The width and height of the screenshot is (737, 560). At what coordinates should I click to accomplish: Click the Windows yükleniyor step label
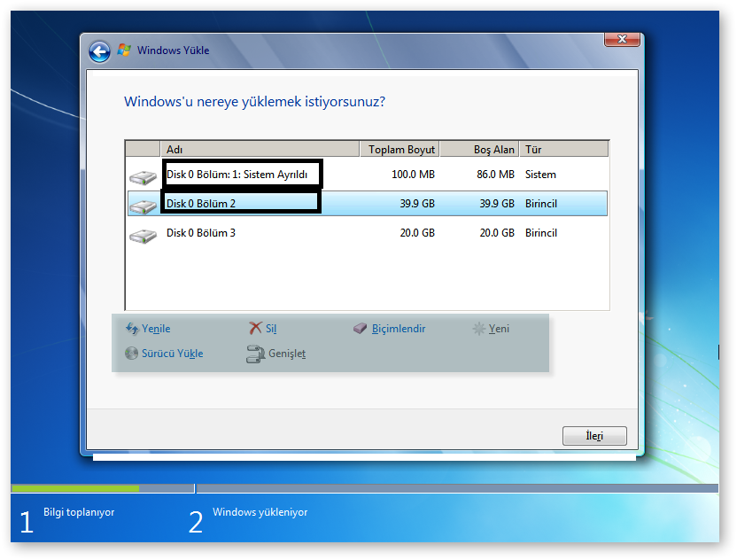[260, 512]
